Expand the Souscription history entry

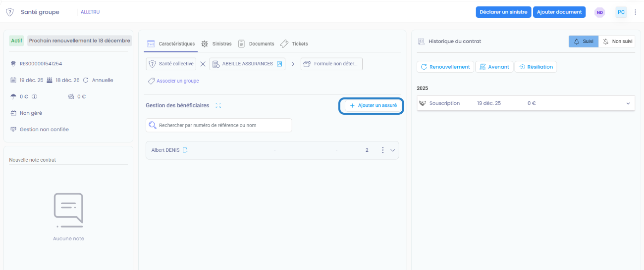point(628,103)
